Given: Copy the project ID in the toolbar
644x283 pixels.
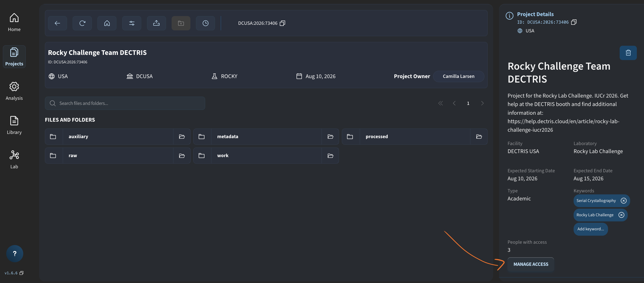Looking at the screenshot, I should click(x=282, y=23).
